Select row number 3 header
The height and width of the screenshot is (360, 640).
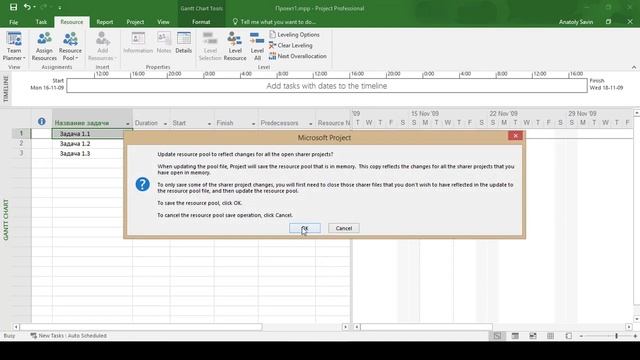click(x=21, y=153)
